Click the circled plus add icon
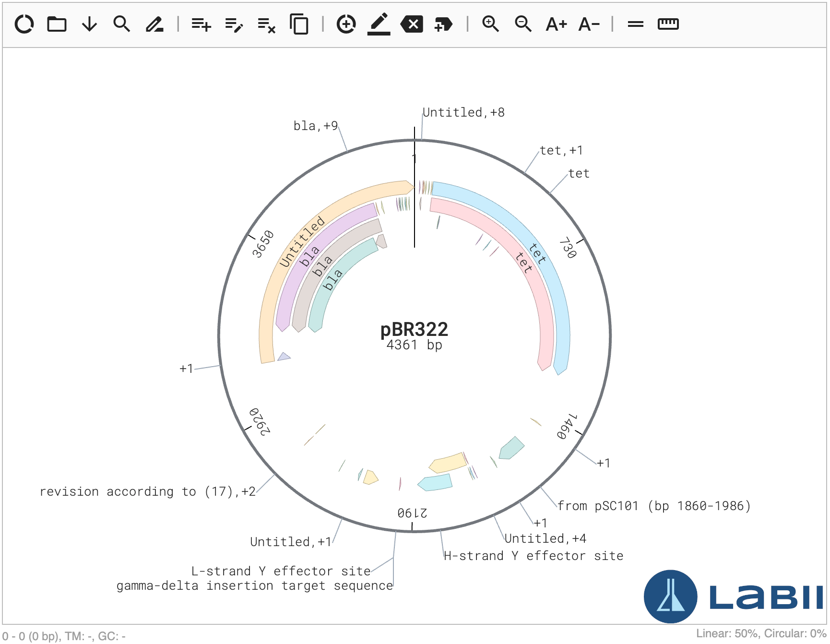The height and width of the screenshot is (644, 830). (x=346, y=24)
